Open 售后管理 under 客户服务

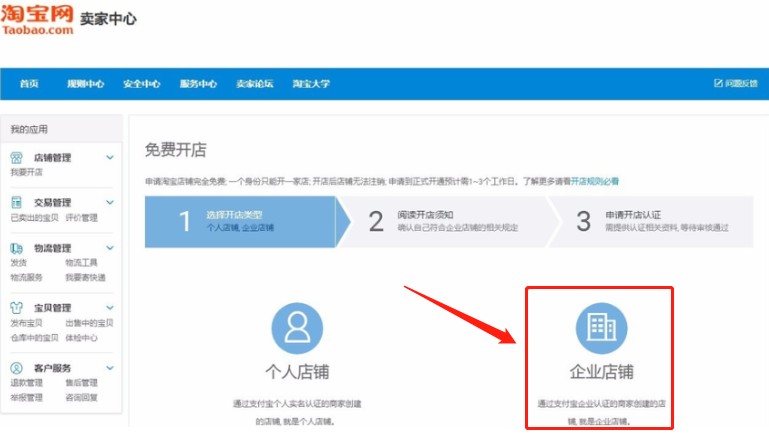(x=81, y=383)
